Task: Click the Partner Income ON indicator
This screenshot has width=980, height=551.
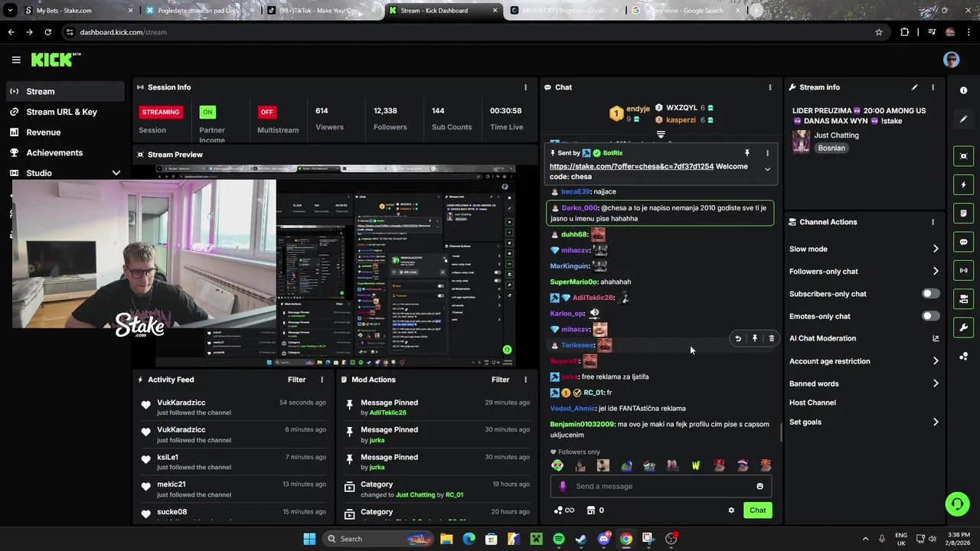Action: (x=207, y=112)
